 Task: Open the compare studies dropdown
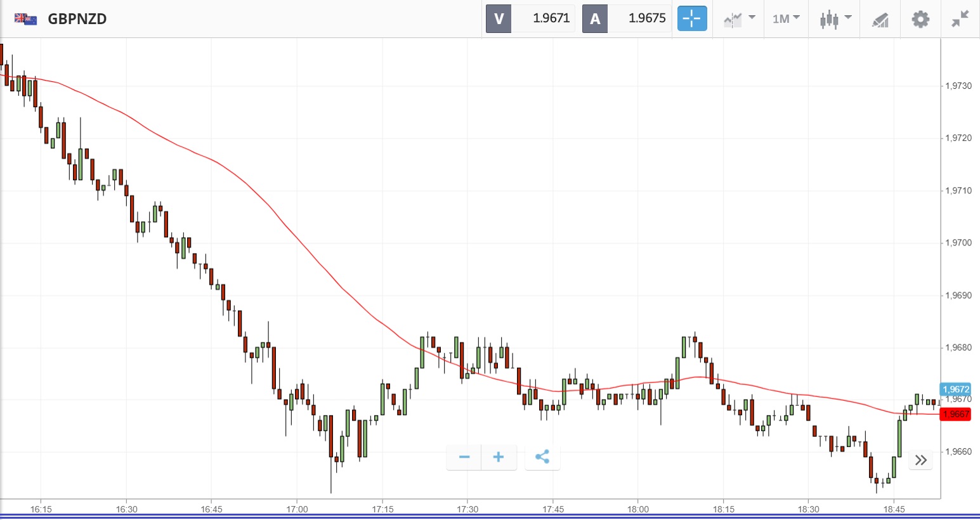pos(740,19)
